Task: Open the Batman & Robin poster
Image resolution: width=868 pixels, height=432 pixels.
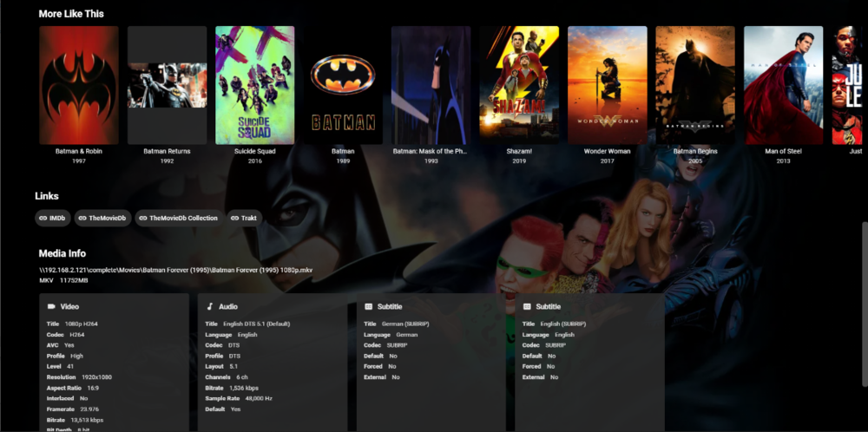Action: [x=79, y=85]
